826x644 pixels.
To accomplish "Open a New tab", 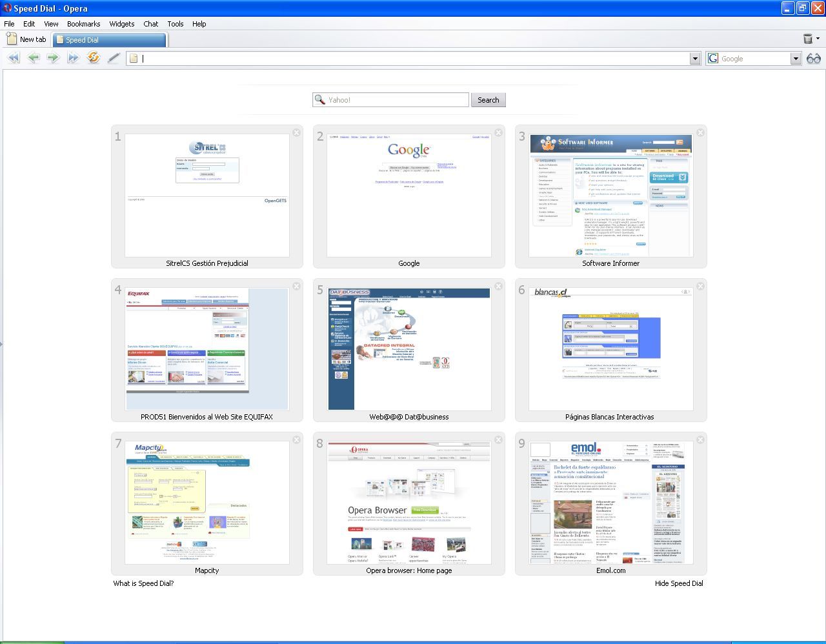I will point(26,39).
